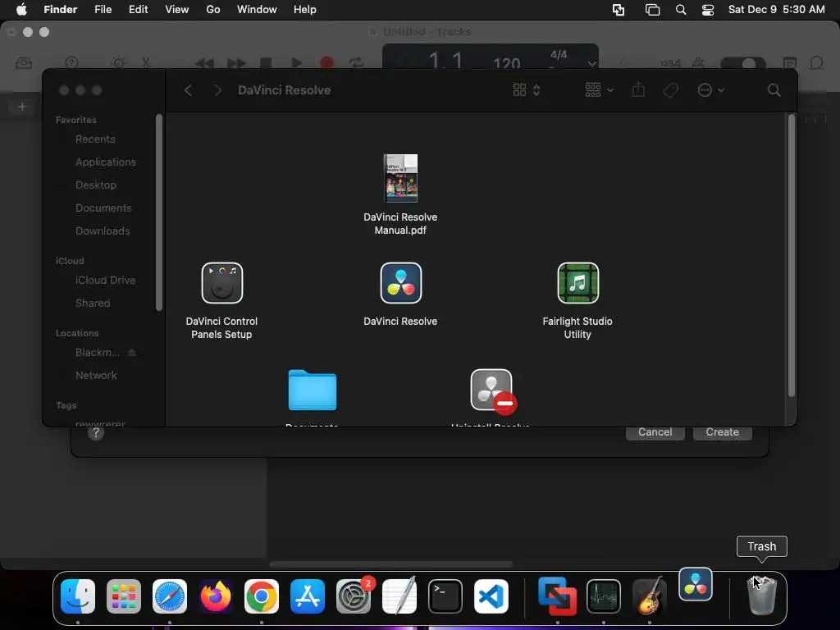
Task: Open the Apple menu
Action: (21, 10)
